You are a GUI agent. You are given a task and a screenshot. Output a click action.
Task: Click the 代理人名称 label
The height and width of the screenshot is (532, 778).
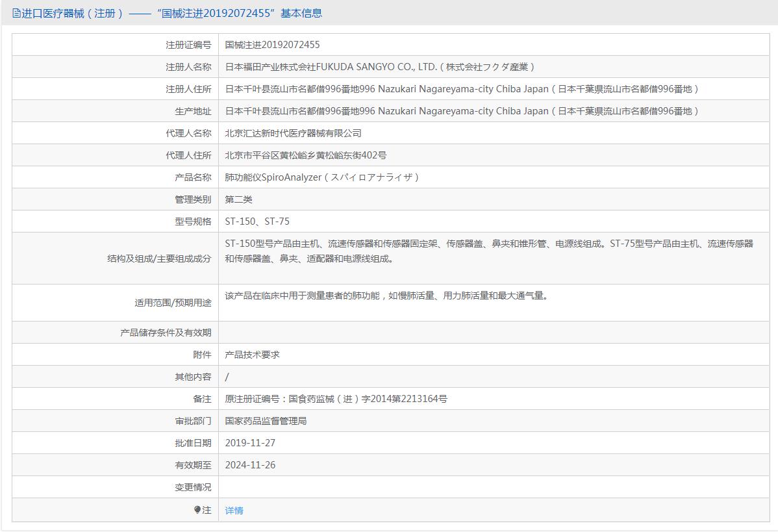(188, 133)
